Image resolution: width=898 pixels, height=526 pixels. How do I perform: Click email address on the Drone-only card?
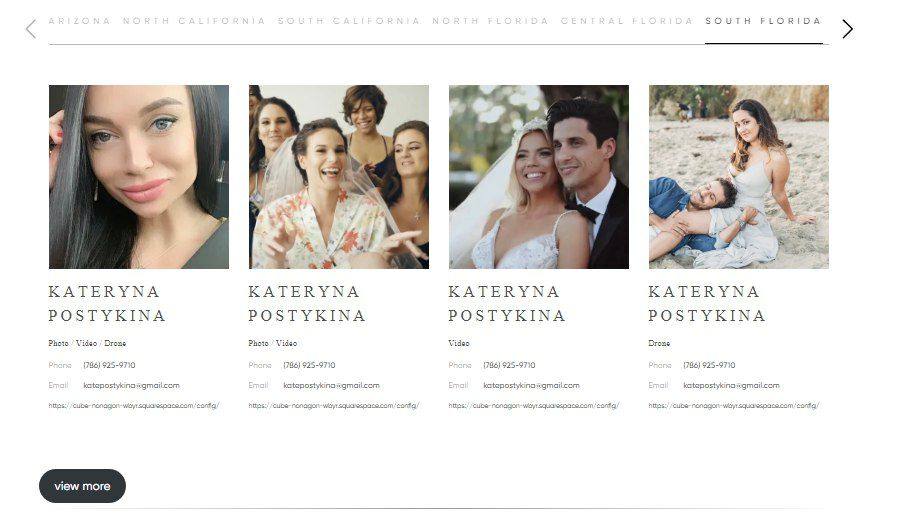coord(731,386)
